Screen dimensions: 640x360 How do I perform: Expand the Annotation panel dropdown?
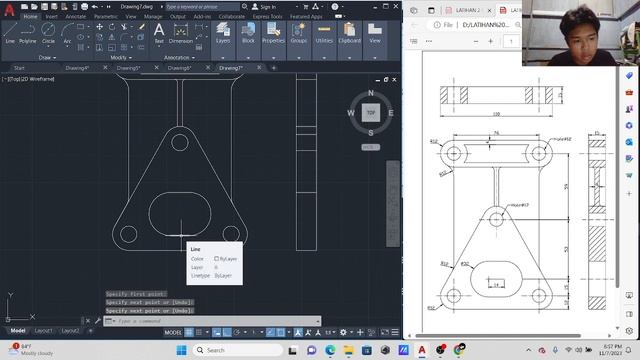click(x=180, y=58)
